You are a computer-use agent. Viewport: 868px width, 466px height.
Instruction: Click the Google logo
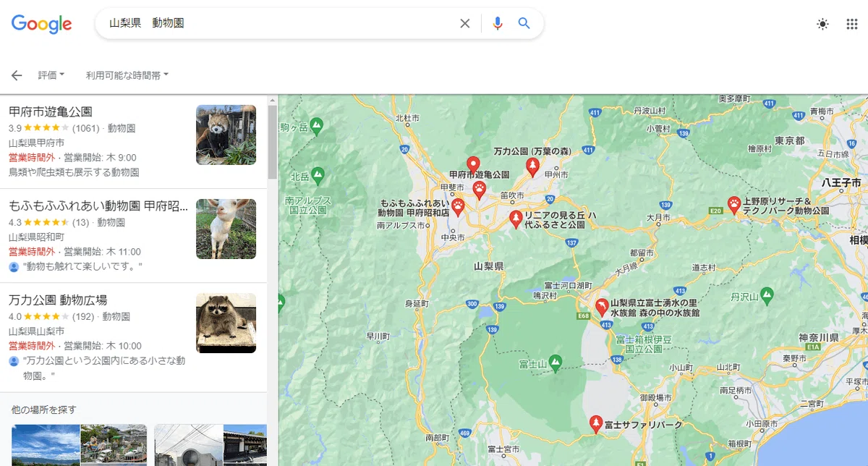[x=41, y=24]
